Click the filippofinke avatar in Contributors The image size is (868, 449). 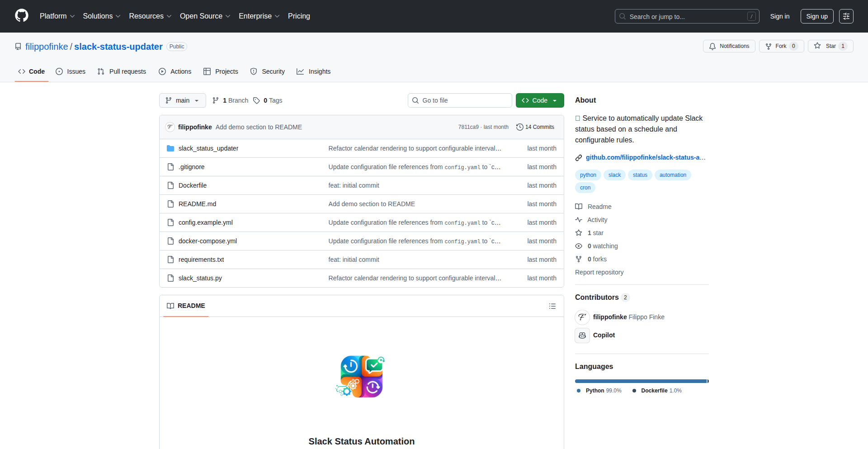pyautogui.click(x=582, y=317)
